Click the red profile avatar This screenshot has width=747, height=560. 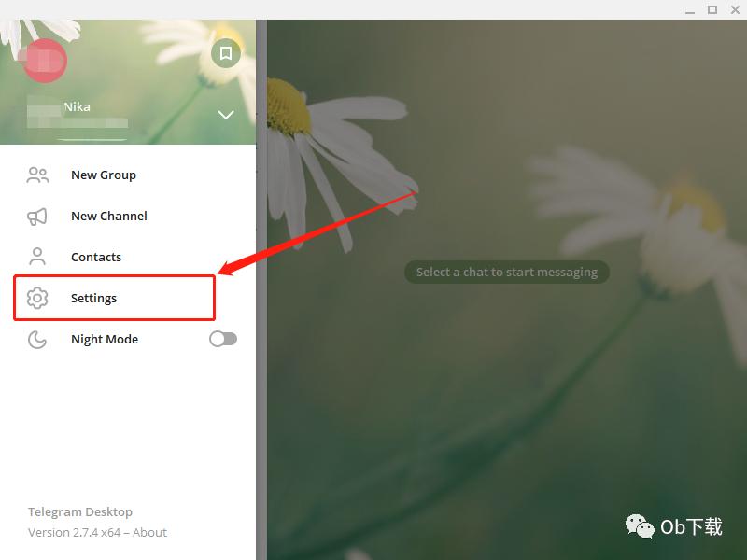[x=45, y=61]
